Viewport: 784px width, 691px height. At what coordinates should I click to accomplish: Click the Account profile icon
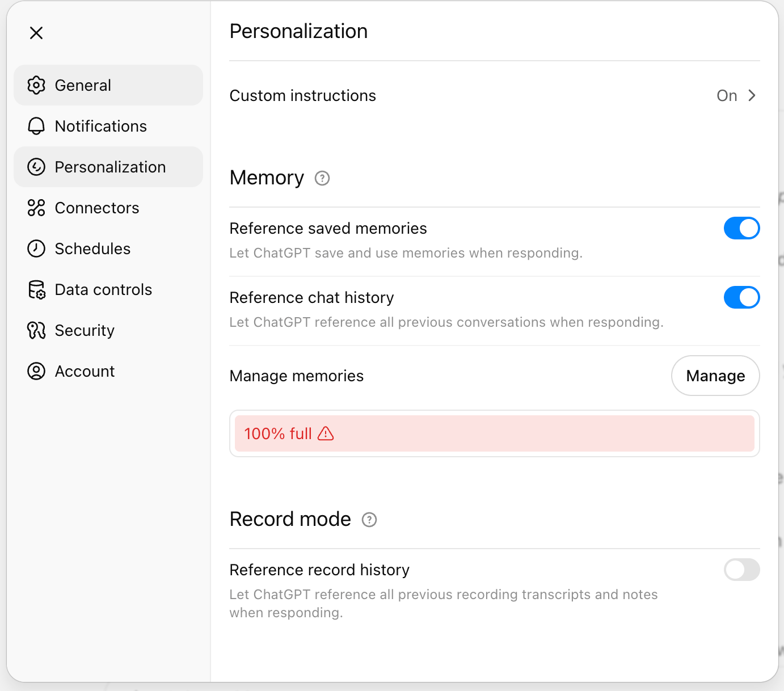pyautogui.click(x=36, y=371)
